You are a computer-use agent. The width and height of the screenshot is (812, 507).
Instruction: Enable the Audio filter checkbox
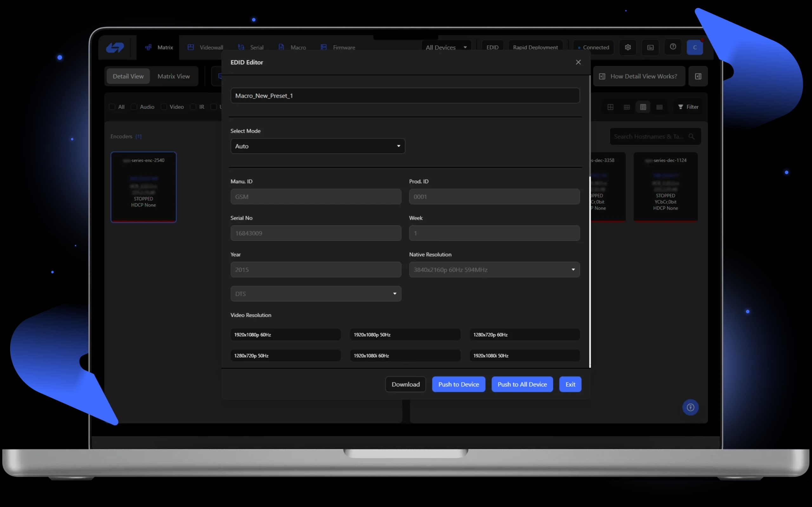pos(134,107)
